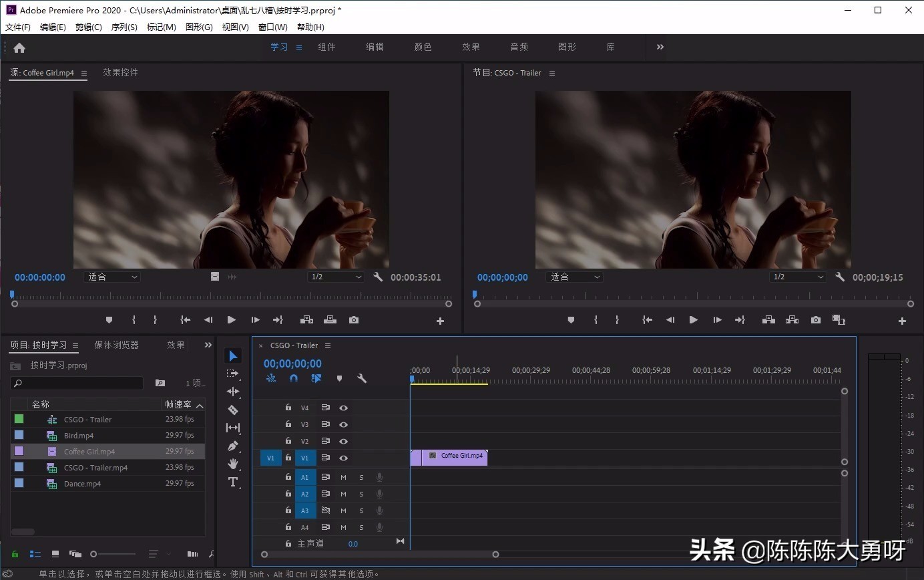The width and height of the screenshot is (924, 580).
Task: Switch to the 效果控件 tab
Action: [x=120, y=72]
